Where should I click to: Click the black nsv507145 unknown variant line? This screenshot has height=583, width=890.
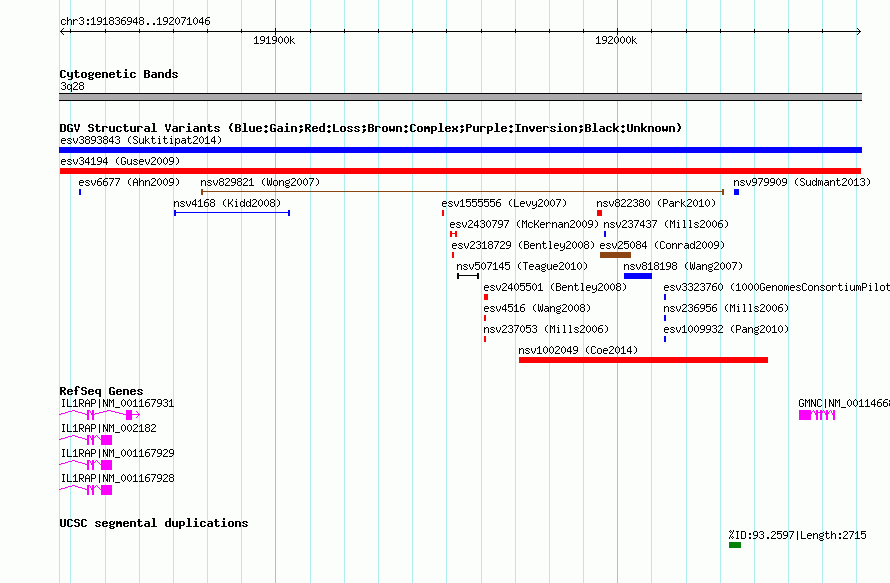(x=468, y=276)
